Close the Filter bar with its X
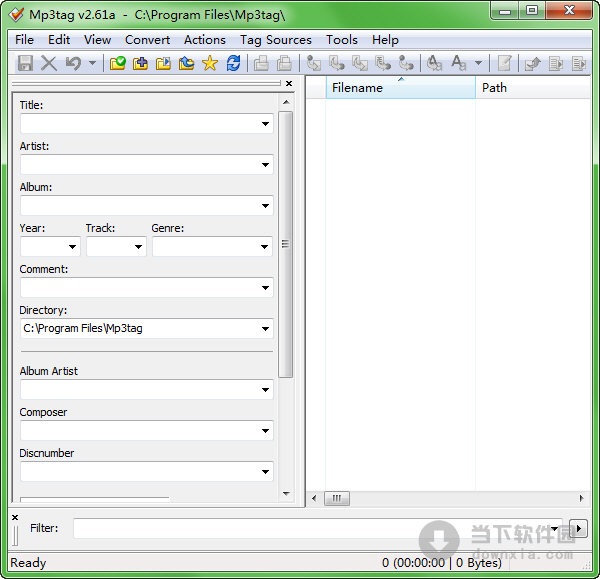Viewport: 600px width, 579px height. pyautogui.click(x=15, y=517)
